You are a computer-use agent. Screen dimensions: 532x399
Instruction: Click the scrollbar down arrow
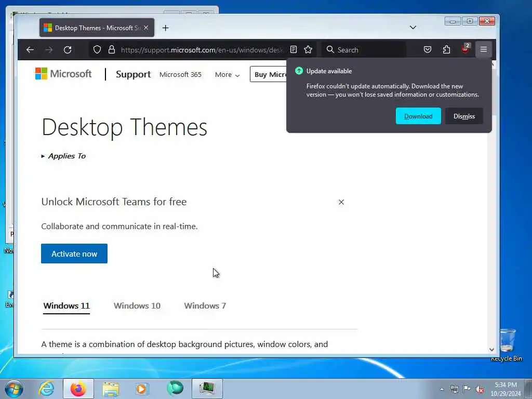[x=491, y=350]
